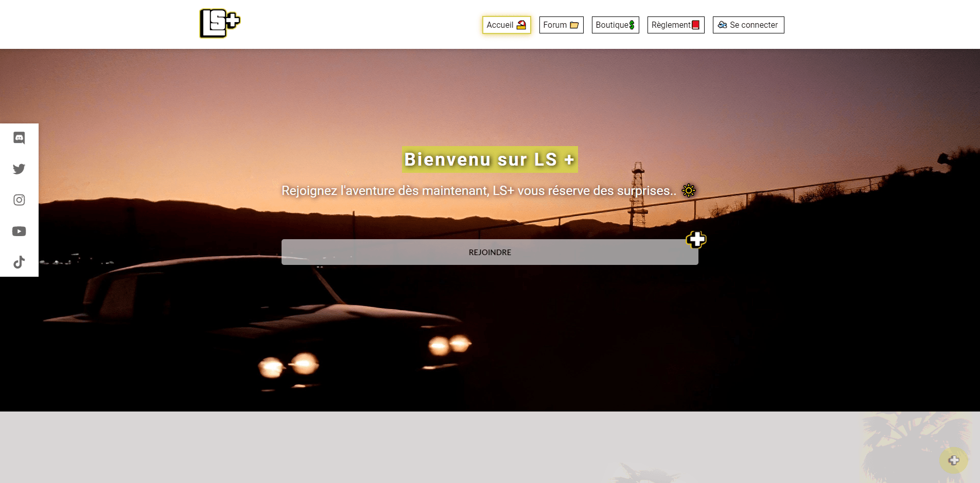980x483 pixels.
Task: Click the 'Bienvenu sur LS +' heading
Action: 490,159
